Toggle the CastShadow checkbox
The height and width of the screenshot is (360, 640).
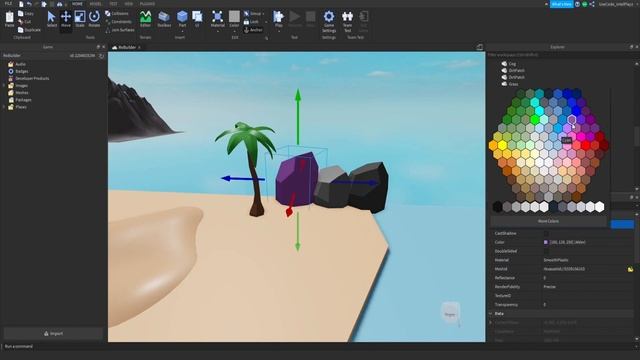click(546, 233)
